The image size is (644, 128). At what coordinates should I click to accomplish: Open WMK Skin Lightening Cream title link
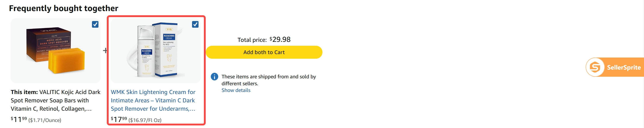pyautogui.click(x=153, y=100)
